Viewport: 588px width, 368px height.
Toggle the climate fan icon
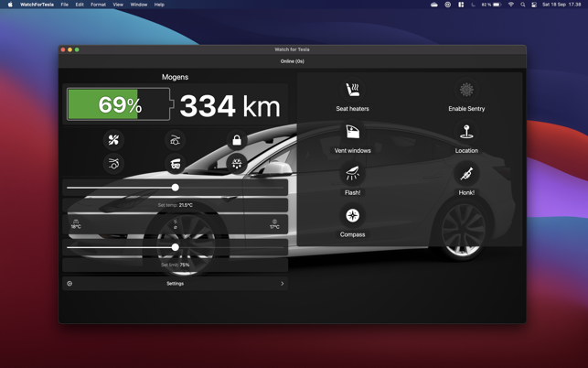click(x=113, y=140)
